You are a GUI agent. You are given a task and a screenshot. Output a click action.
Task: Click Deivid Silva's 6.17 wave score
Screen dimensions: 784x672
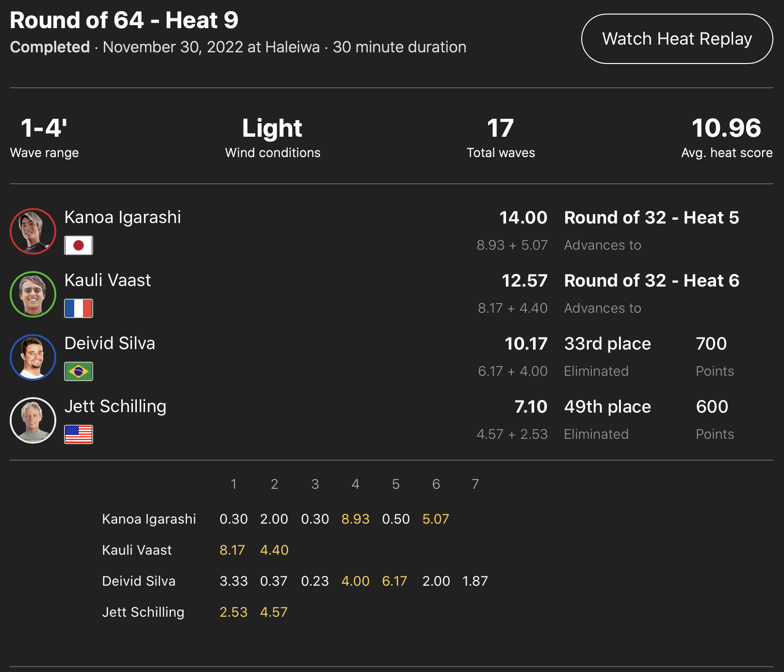click(394, 581)
